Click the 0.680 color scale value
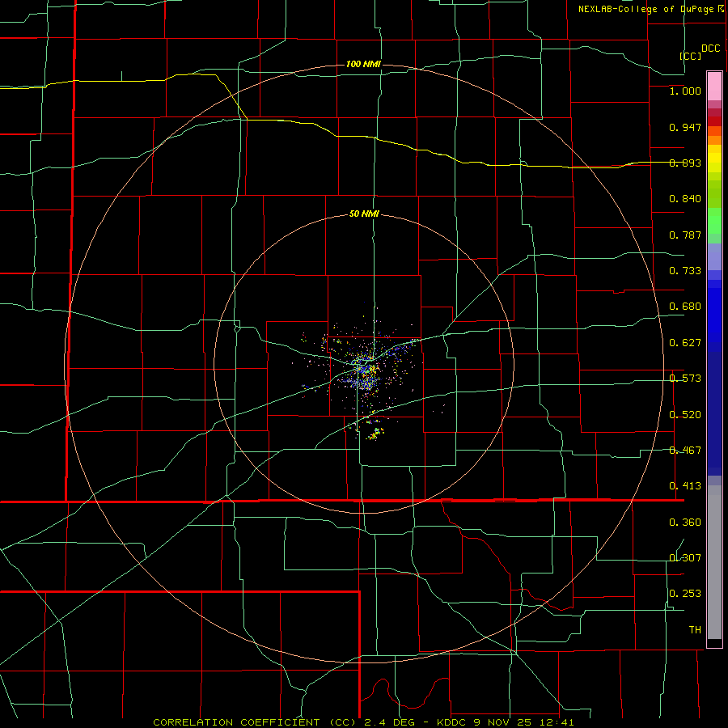728x728 pixels. pyautogui.click(x=685, y=307)
